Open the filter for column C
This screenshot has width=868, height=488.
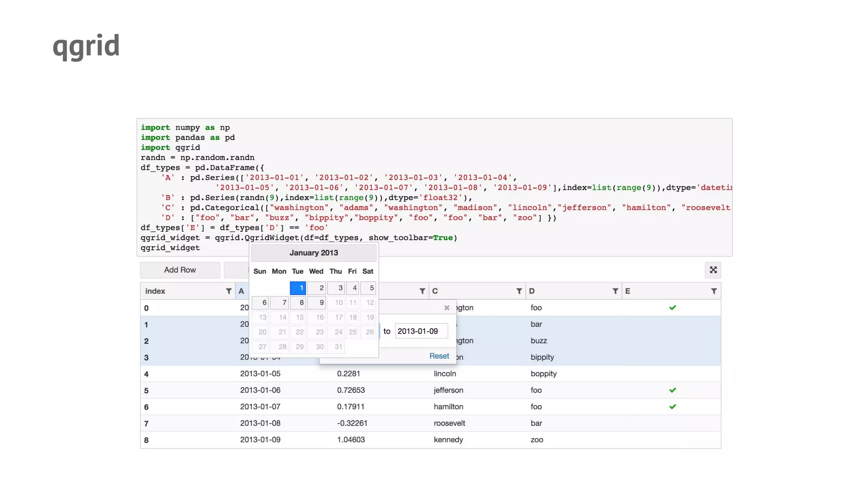pos(519,291)
